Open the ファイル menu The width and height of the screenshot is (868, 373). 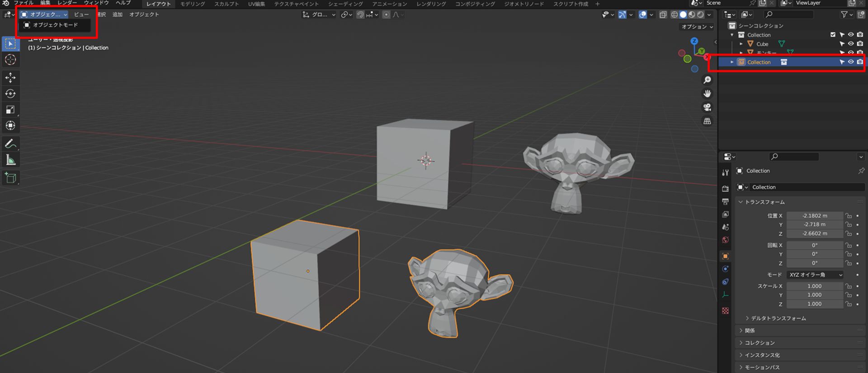[x=24, y=3]
